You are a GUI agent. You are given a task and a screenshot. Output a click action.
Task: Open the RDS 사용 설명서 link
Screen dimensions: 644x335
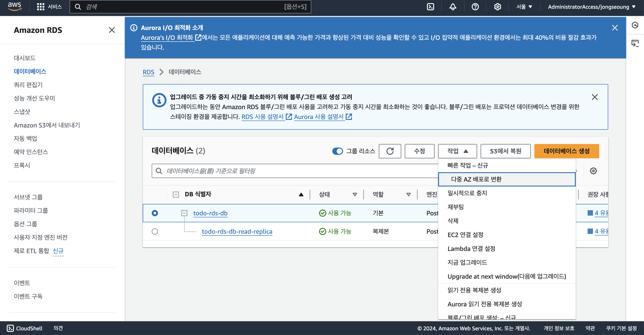tap(267, 117)
